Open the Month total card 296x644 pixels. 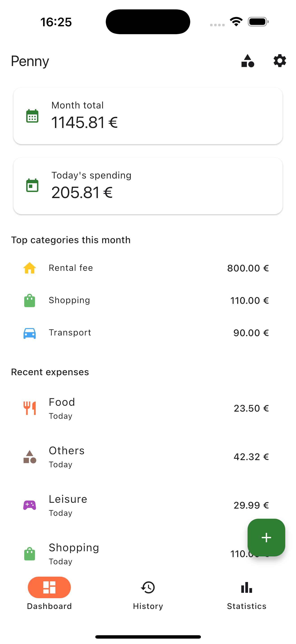148,116
